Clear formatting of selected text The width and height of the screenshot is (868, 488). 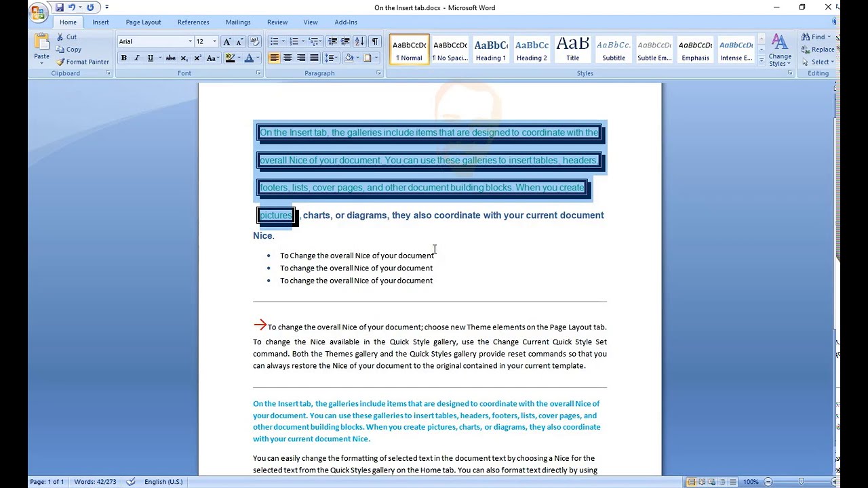pyautogui.click(x=255, y=41)
